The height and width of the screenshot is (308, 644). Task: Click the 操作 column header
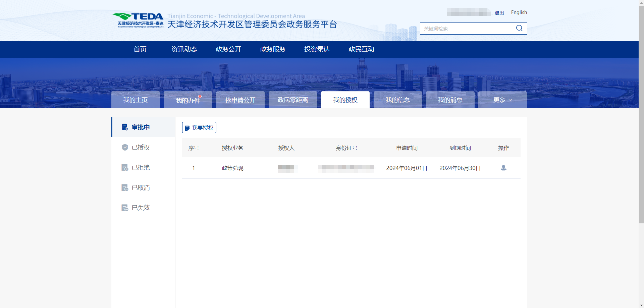503,148
